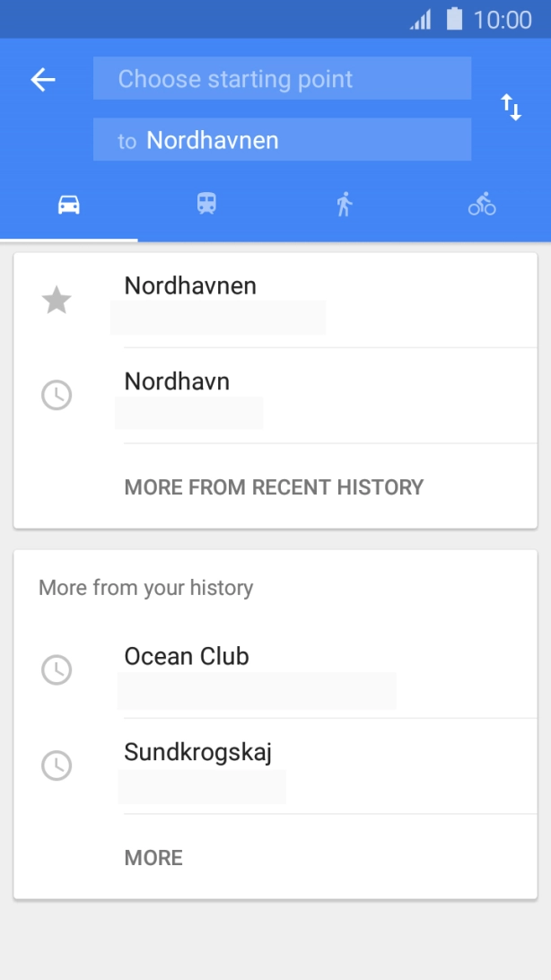Switch to walking mode tab
The height and width of the screenshot is (980, 551).
click(344, 205)
